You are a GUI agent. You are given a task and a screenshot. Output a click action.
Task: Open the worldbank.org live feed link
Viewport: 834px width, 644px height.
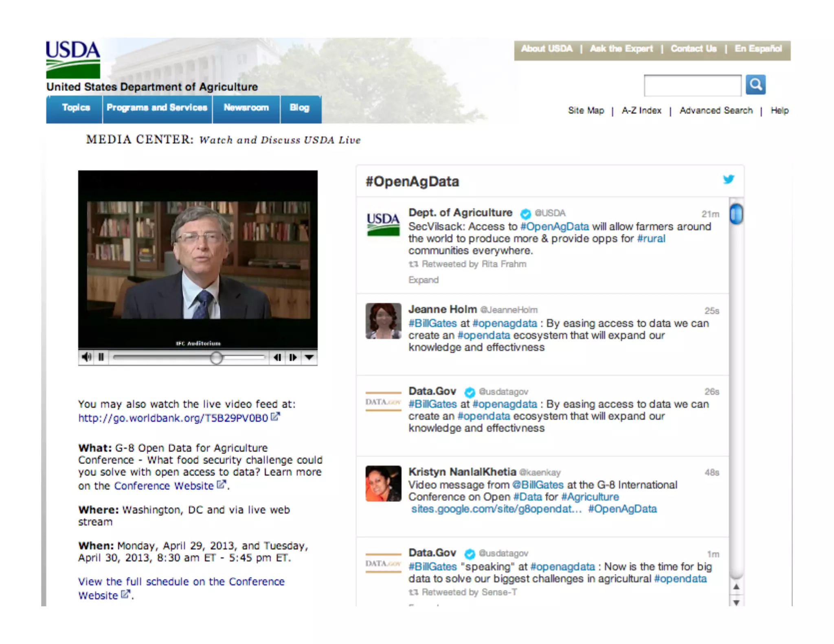point(173,418)
